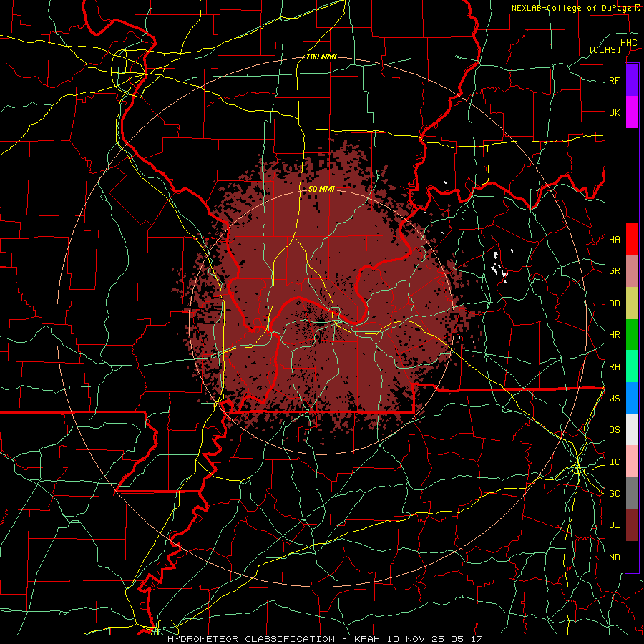644x644 pixels.
Task: Click the '100 NMI' range ring label
Action: (321, 57)
